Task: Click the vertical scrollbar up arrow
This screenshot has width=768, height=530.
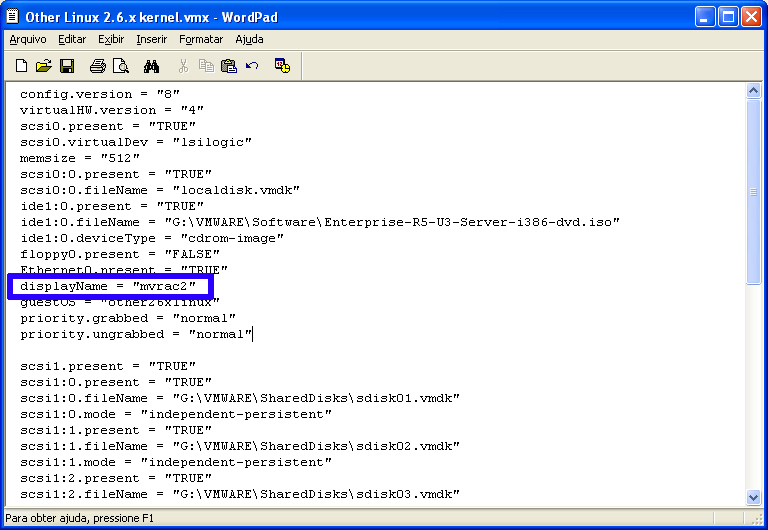Action: 754,91
